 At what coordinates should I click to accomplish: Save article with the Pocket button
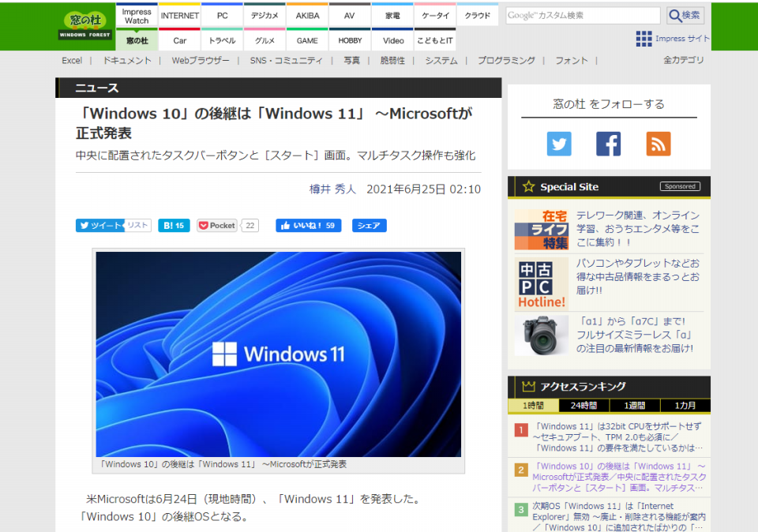coord(217,225)
